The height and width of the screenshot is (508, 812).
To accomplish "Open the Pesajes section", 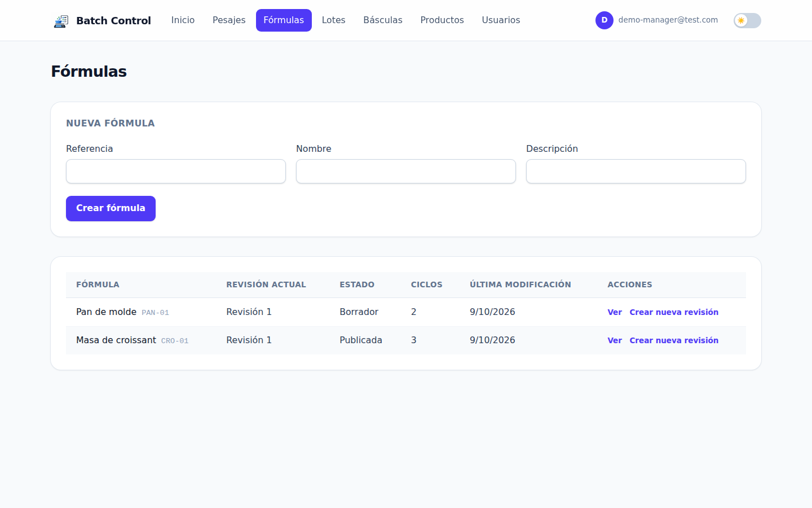I will pyautogui.click(x=229, y=20).
